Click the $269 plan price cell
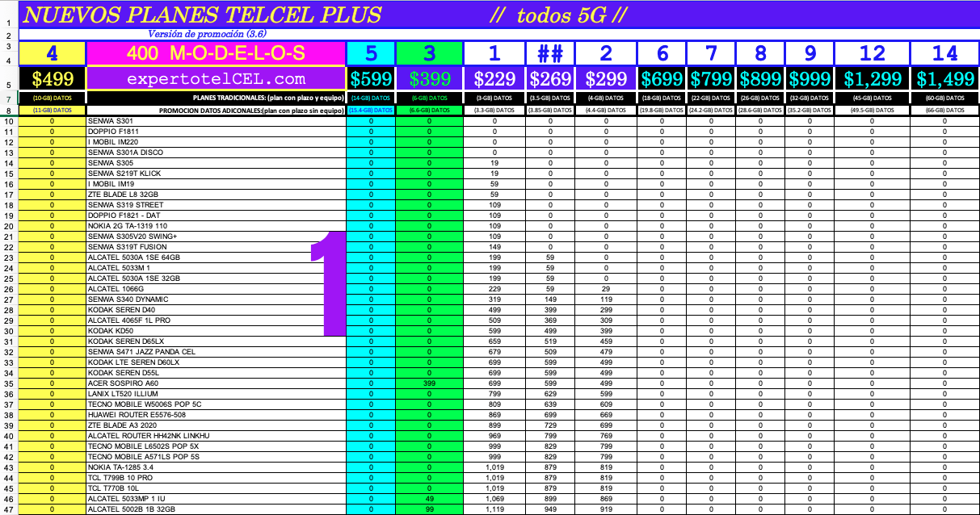Viewport: 980px width, 515px height. point(550,79)
